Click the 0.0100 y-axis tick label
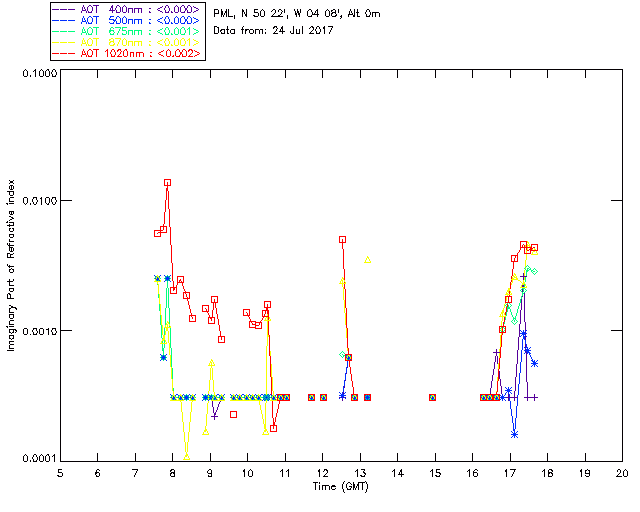The image size is (640, 512). 40,200
